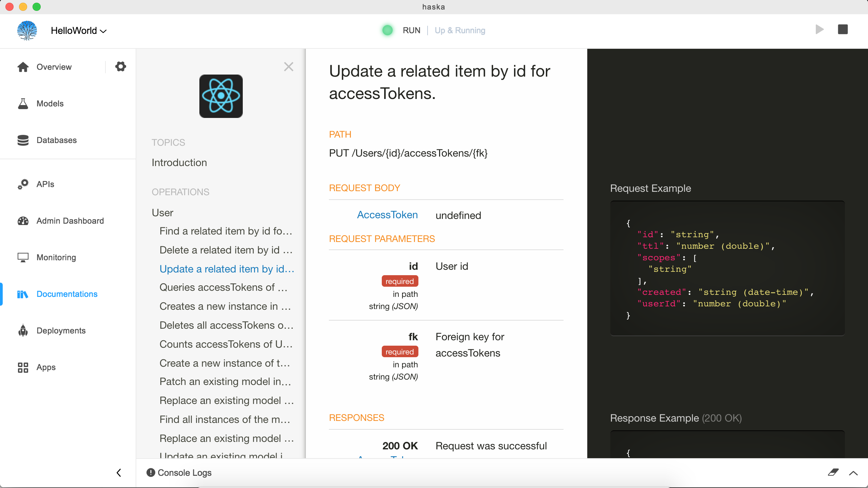This screenshot has width=868, height=488.
Task: Open the Apps section
Action: click(46, 367)
